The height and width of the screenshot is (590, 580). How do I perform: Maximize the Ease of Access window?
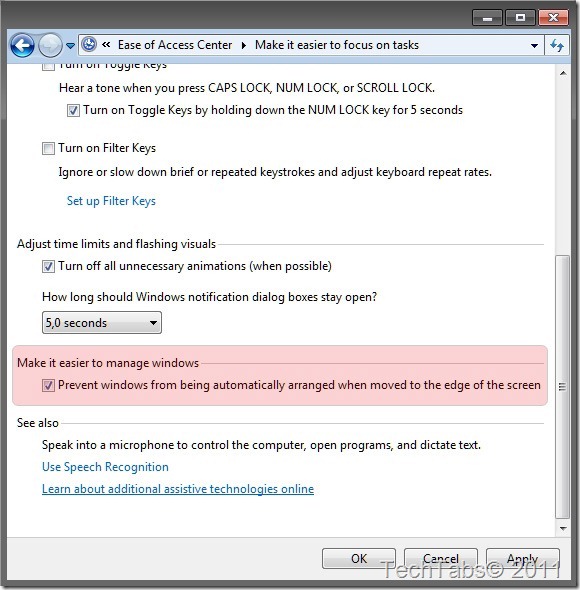coord(521,18)
